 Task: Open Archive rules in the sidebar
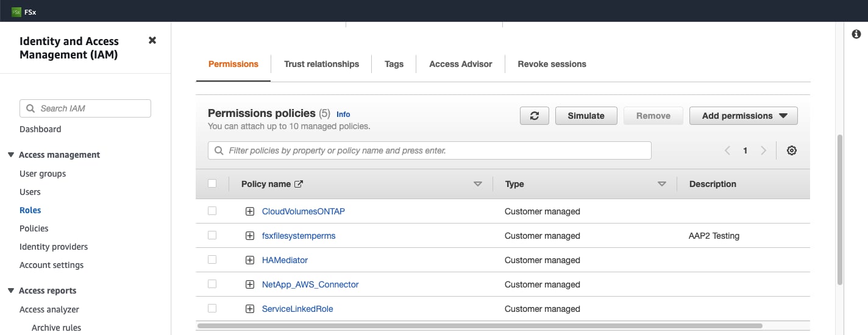pyautogui.click(x=56, y=328)
